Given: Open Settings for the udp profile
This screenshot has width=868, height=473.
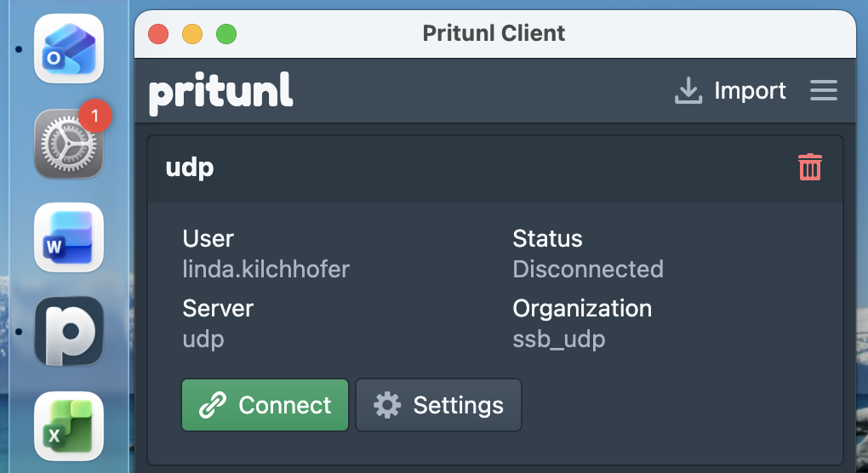Looking at the screenshot, I should [x=438, y=405].
